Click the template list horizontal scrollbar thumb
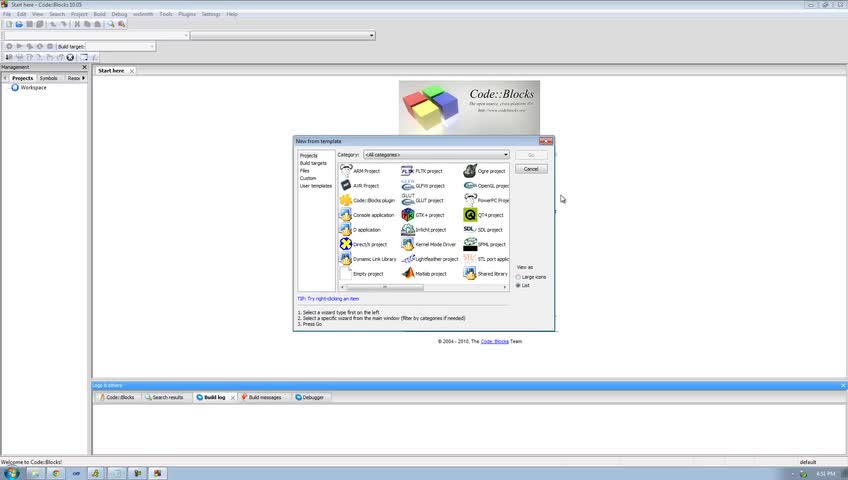The image size is (848, 480). (x=385, y=287)
